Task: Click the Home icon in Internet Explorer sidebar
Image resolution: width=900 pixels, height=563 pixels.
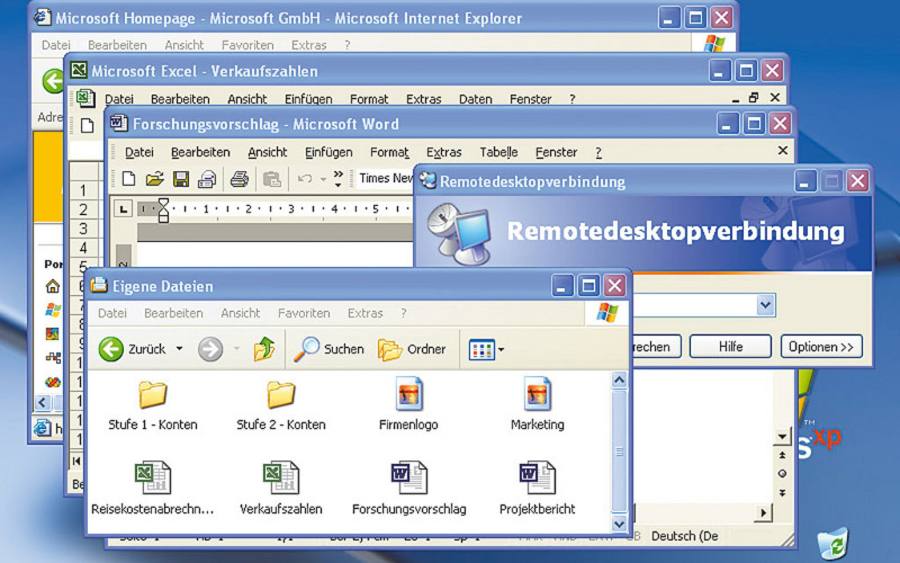Action: [53, 286]
